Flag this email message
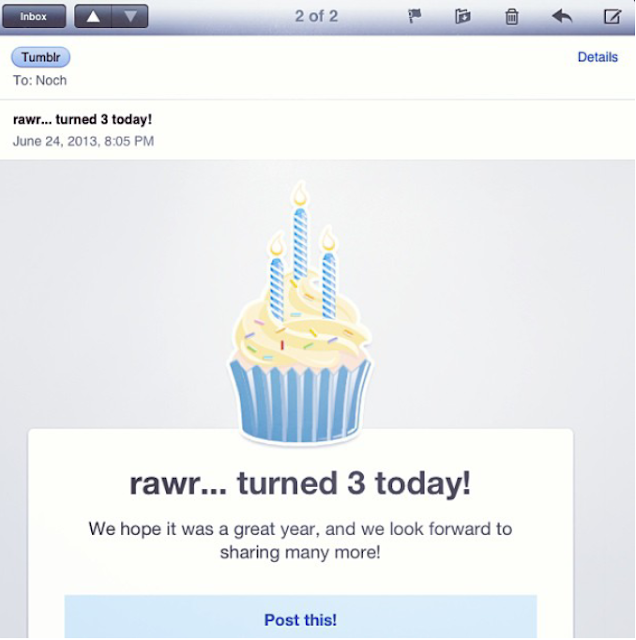The width and height of the screenshot is (636, 640). pos(415,16)
